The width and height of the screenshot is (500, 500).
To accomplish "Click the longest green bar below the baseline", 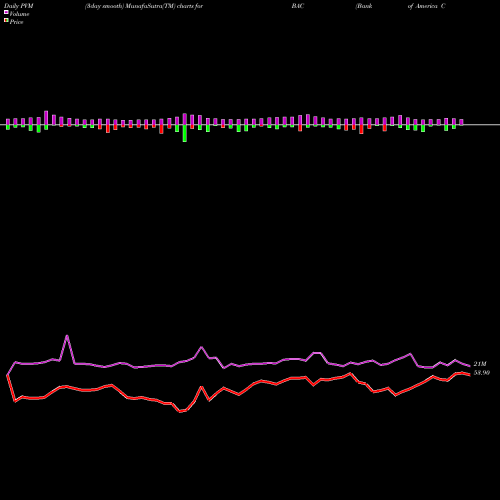I will (185, 133).
